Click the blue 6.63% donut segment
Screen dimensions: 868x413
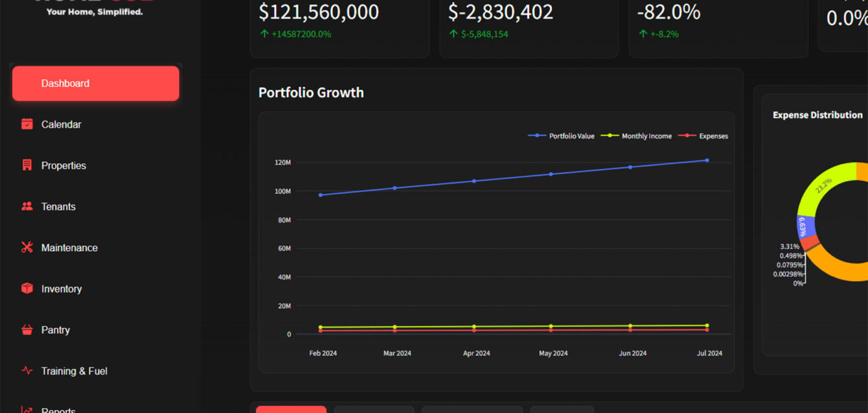point(803,226)
